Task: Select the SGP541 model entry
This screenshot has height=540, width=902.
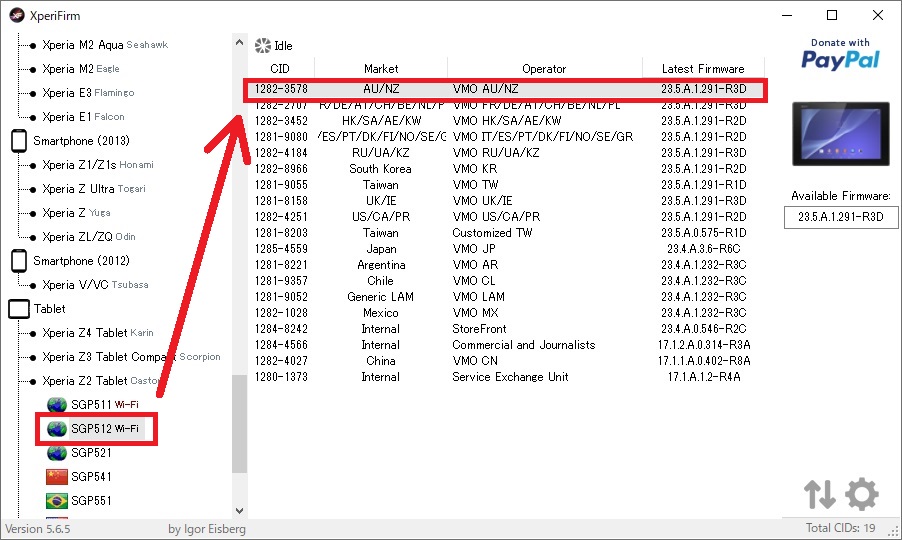Action: point(91,477)
